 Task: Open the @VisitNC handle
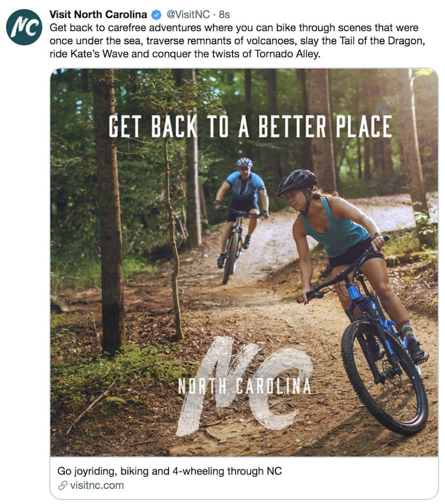tap(188, 14)
